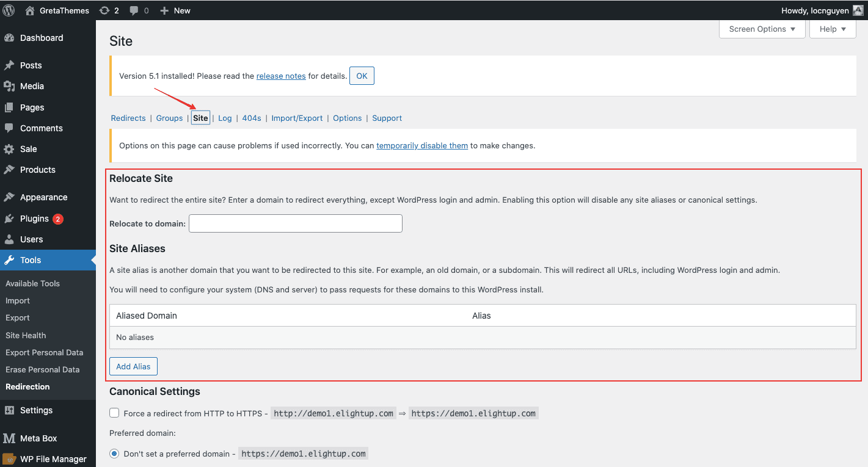The image size is (868, 467).
Task: Click the Meta Box M icon
Action: pyautogui.click(x=9, y=438)
